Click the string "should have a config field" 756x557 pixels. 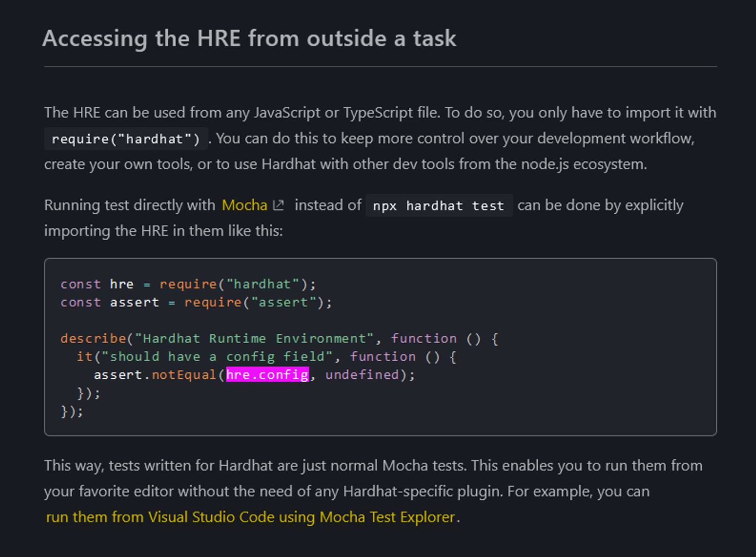(217, 357)
